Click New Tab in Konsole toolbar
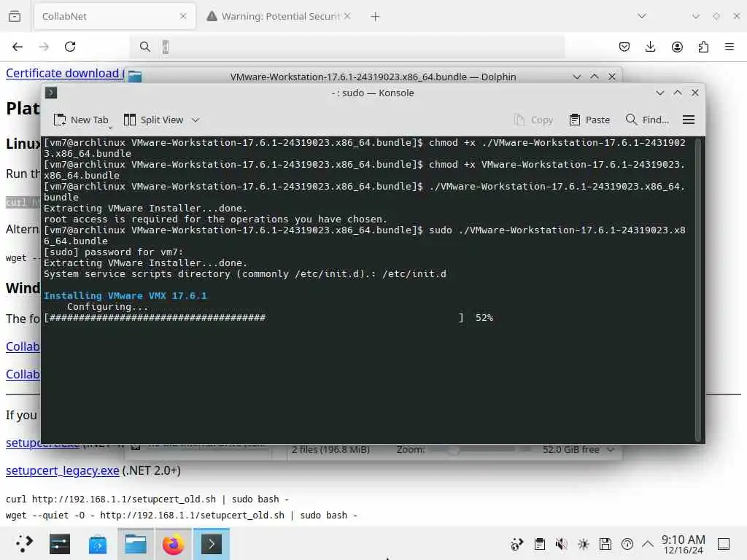 point(81,120)
